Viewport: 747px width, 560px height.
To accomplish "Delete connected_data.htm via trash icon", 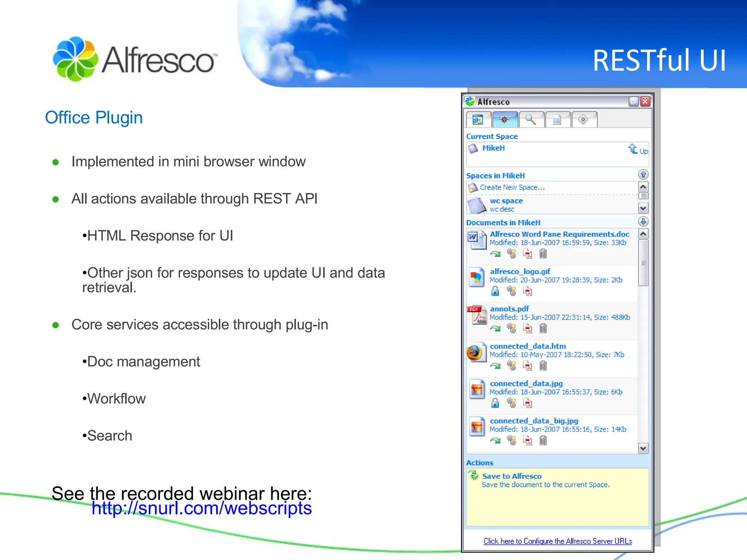I will (x=543, y=366).
